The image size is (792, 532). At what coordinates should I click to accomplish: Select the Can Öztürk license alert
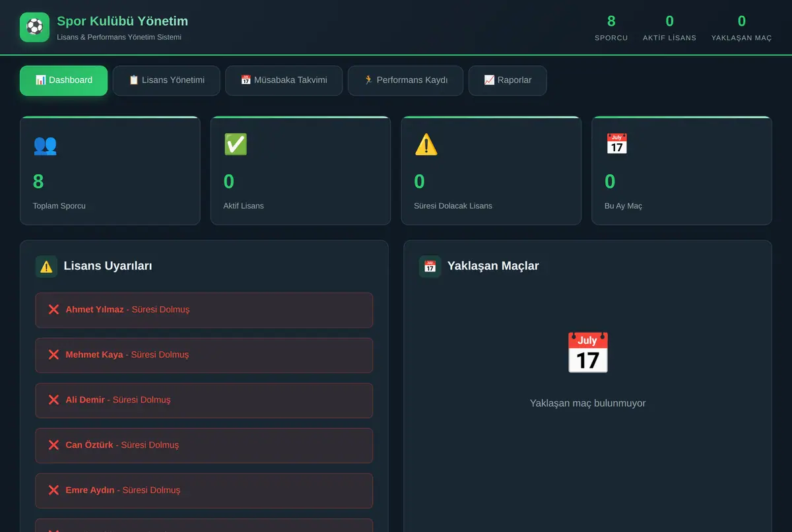coord(204,446)
